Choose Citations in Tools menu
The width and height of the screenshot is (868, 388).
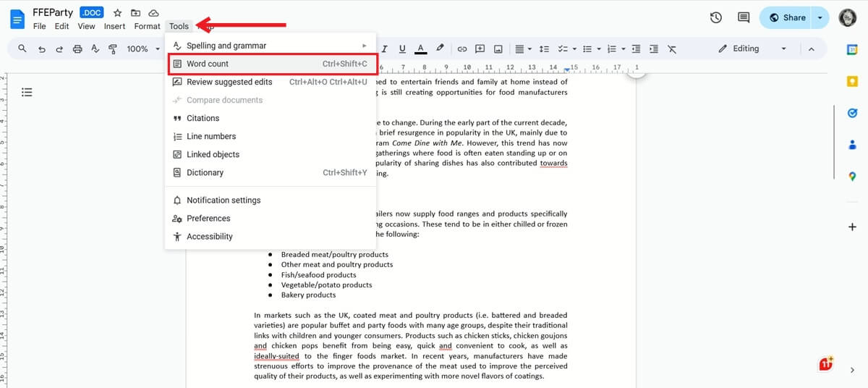pos(271,118)
